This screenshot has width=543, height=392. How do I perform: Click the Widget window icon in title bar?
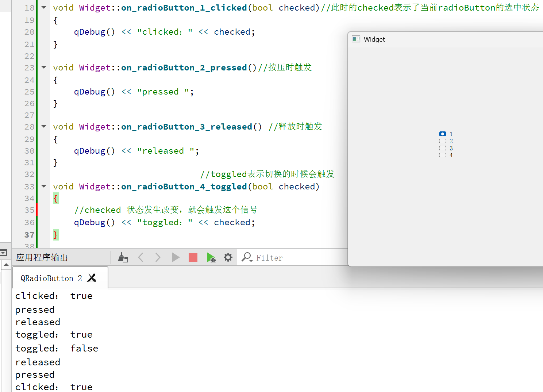coord(356,39)
